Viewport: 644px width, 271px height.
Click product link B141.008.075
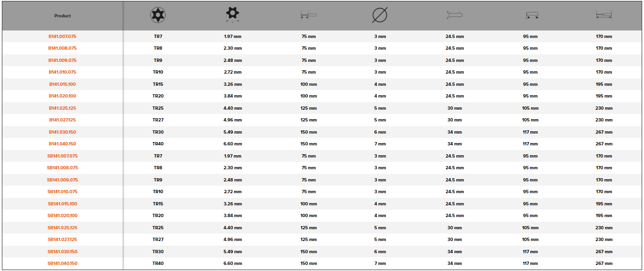(62, 48)
